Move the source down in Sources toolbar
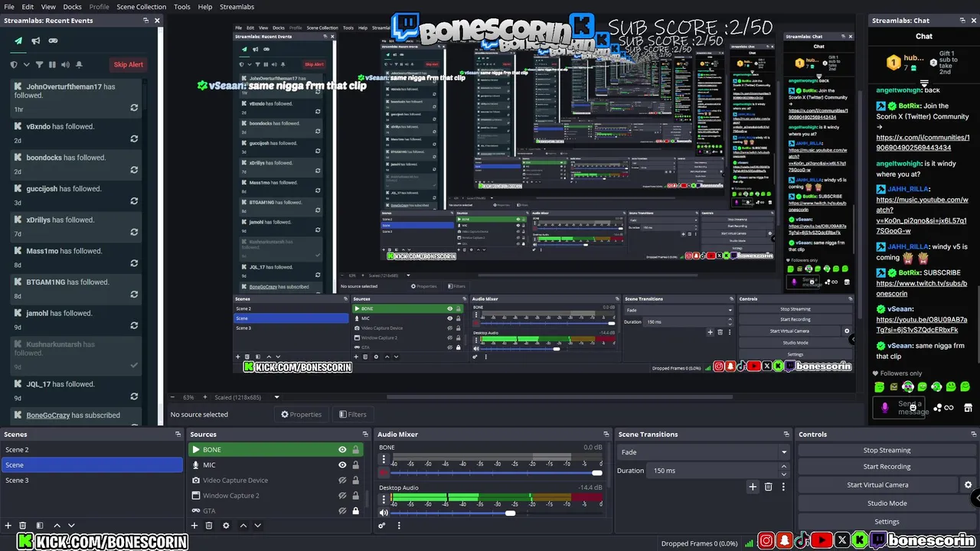 [x=258, y=526]
